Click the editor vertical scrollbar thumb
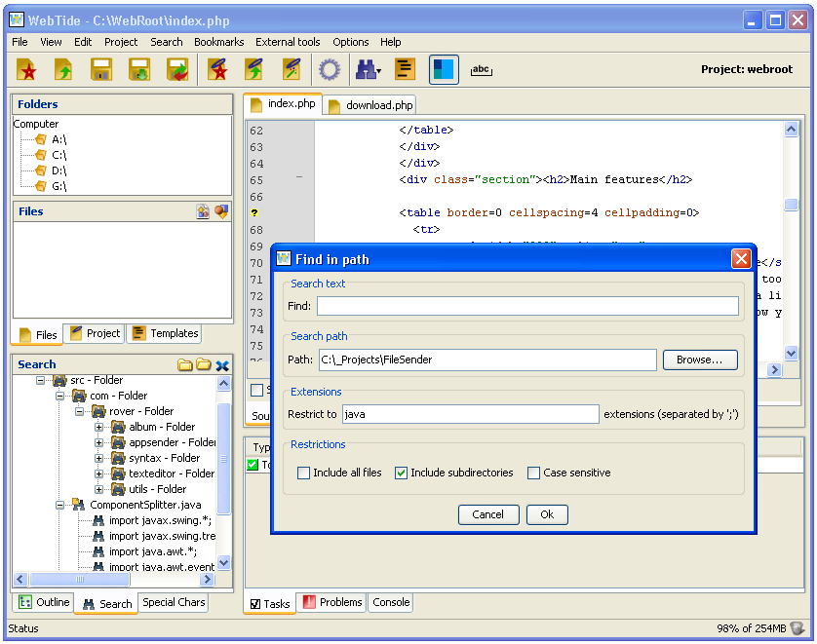The height and width of the screenshot is (644, 817). pos(791,205)
